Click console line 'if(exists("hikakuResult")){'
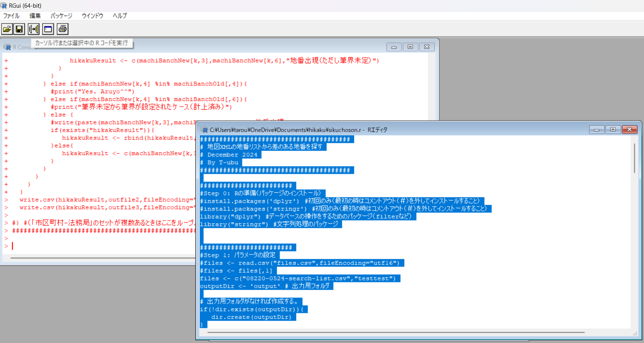The width and height of the screenshot is (644, 343). click(102, 130)
